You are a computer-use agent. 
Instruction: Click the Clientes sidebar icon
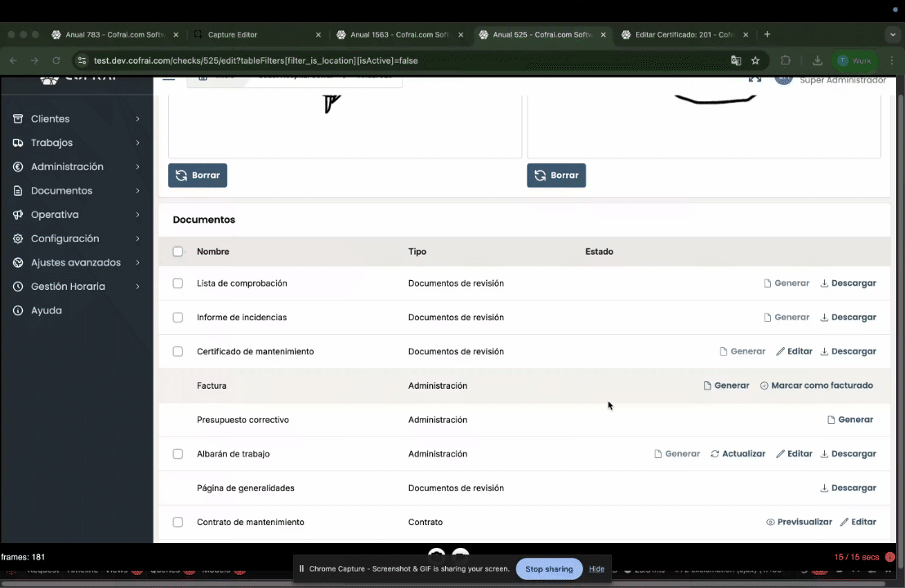(18, 119)
